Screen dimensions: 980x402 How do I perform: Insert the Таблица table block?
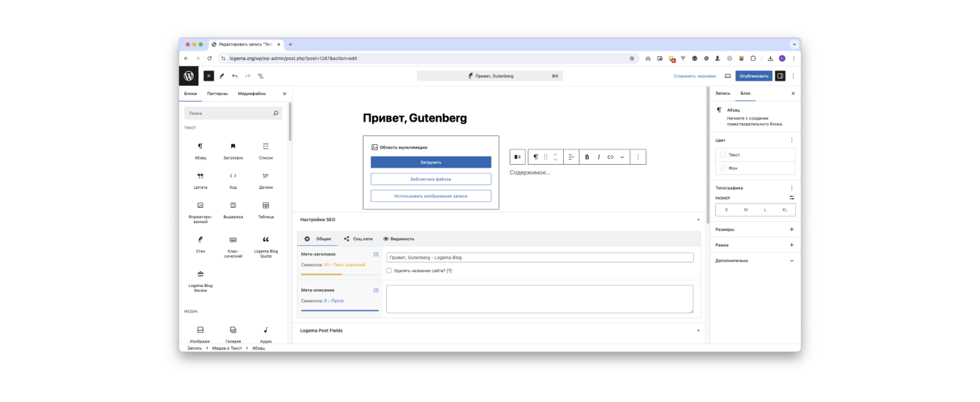point(265,210)
